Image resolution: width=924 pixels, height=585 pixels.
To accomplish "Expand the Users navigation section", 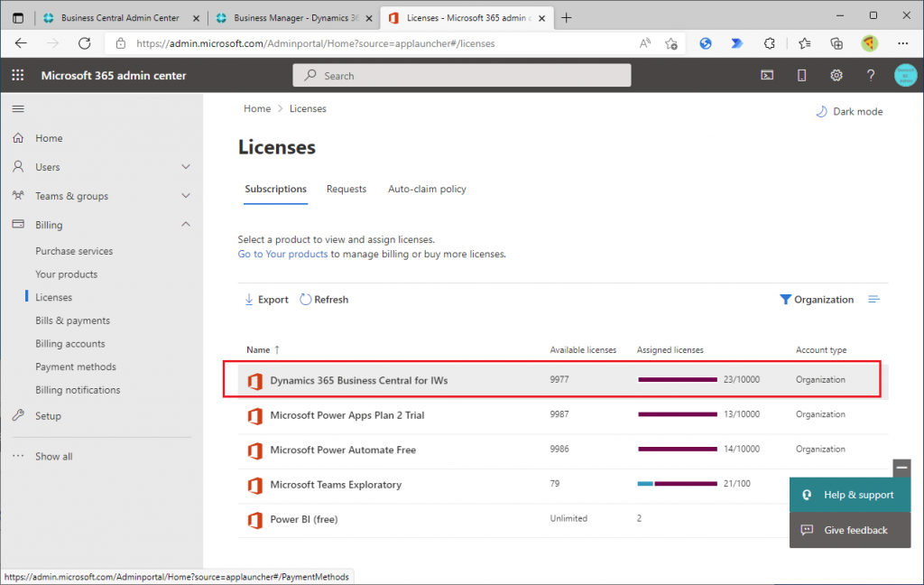I will [186, 167].
